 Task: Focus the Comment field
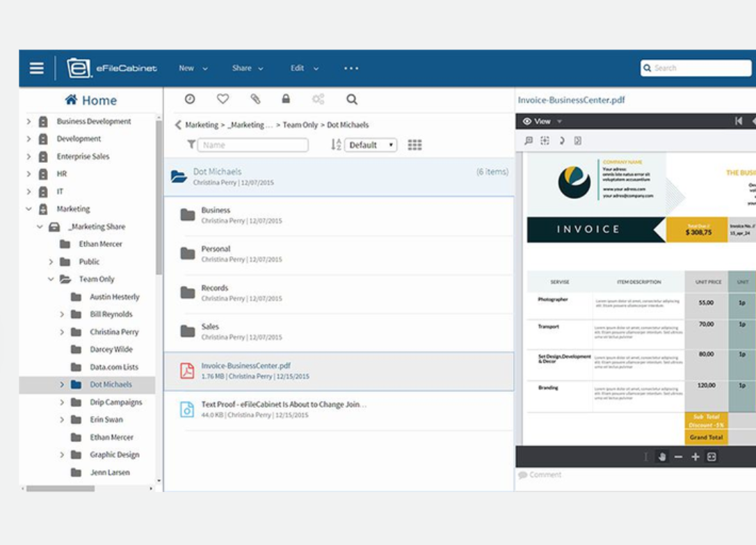tap(636, 475)
